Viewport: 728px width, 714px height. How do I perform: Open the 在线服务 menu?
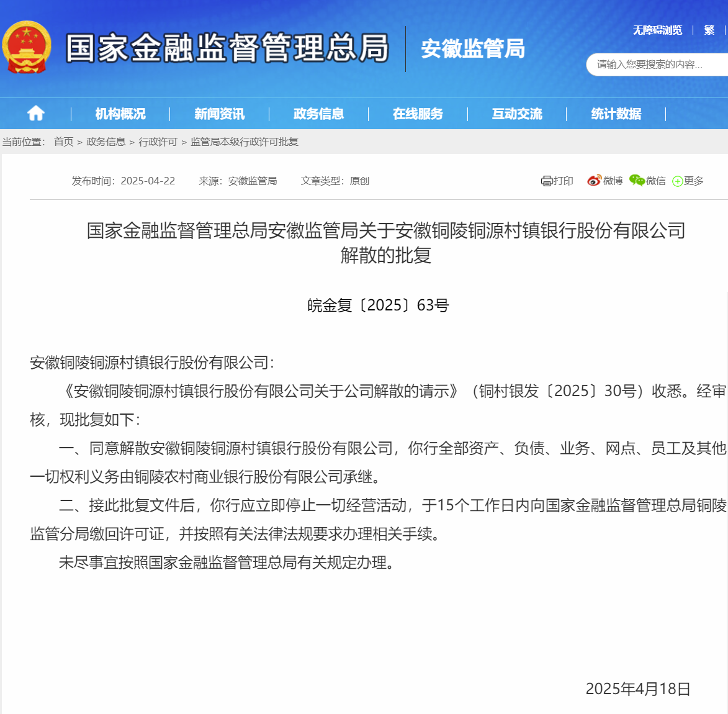418,114
